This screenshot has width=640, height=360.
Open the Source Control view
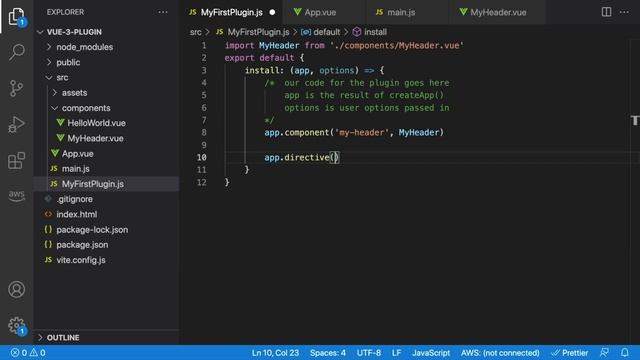[x=16, y=88]
